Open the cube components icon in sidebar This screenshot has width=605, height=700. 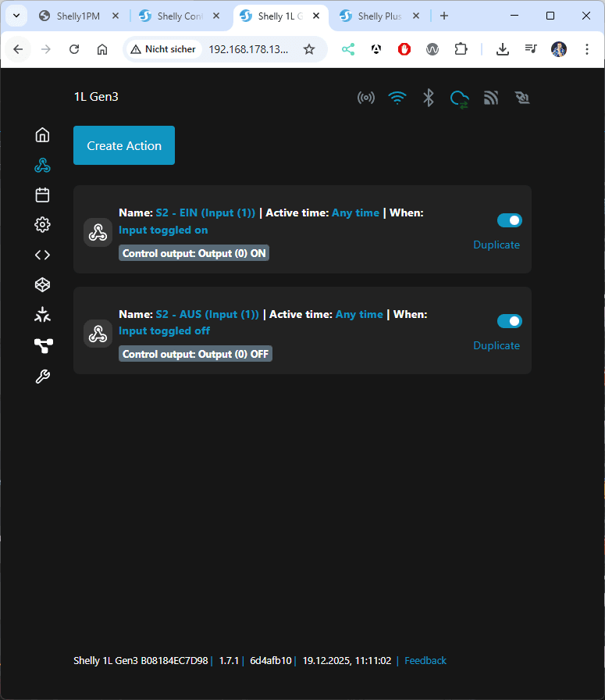point(43,285)
